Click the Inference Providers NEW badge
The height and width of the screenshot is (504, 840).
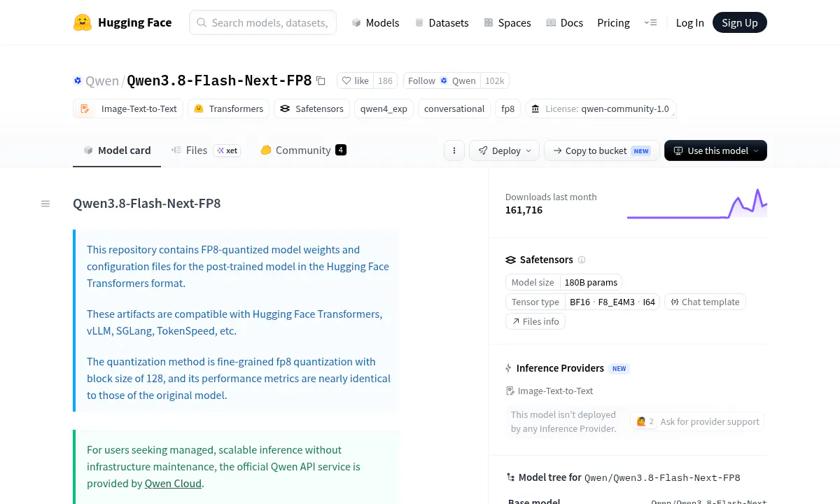point(619,368)
